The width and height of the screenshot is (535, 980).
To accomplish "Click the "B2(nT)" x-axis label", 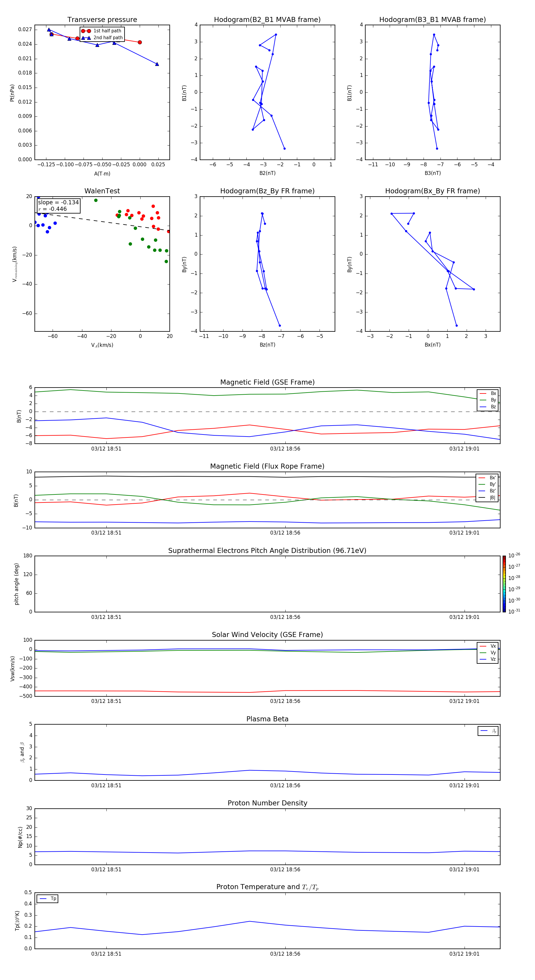I will click(x=267, y=173).
